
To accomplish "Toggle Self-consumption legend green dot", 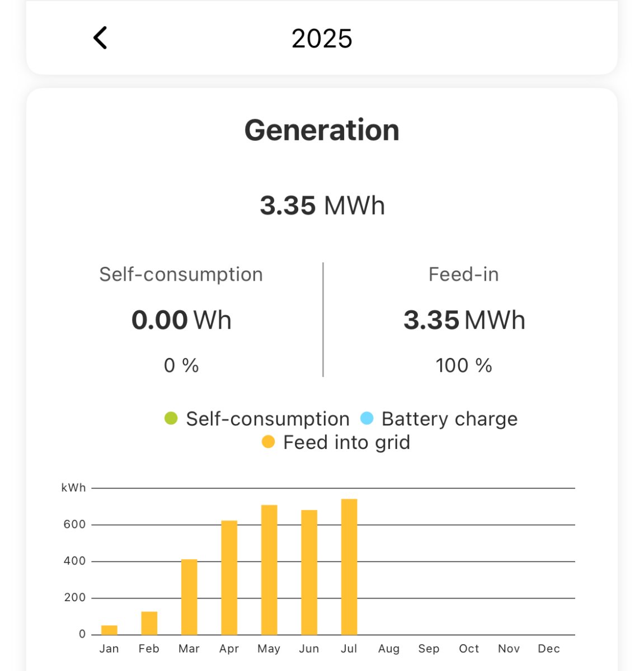I will [171, 418].
